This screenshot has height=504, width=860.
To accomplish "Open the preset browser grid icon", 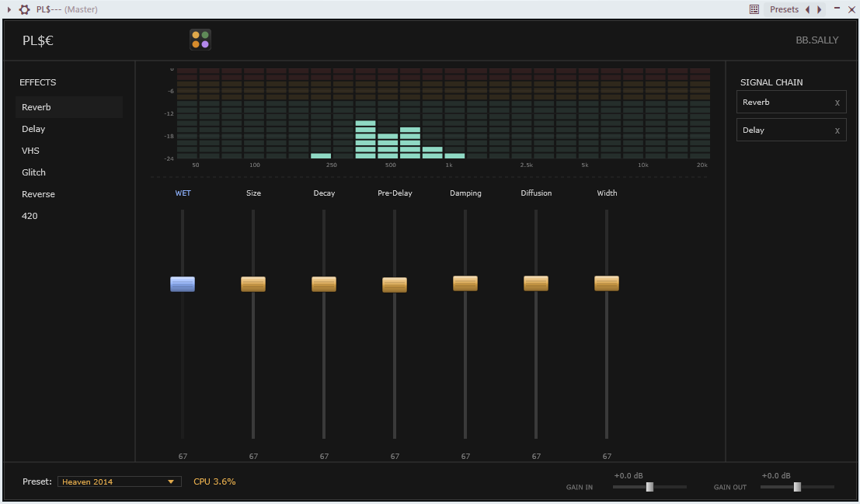I will 754,9.
